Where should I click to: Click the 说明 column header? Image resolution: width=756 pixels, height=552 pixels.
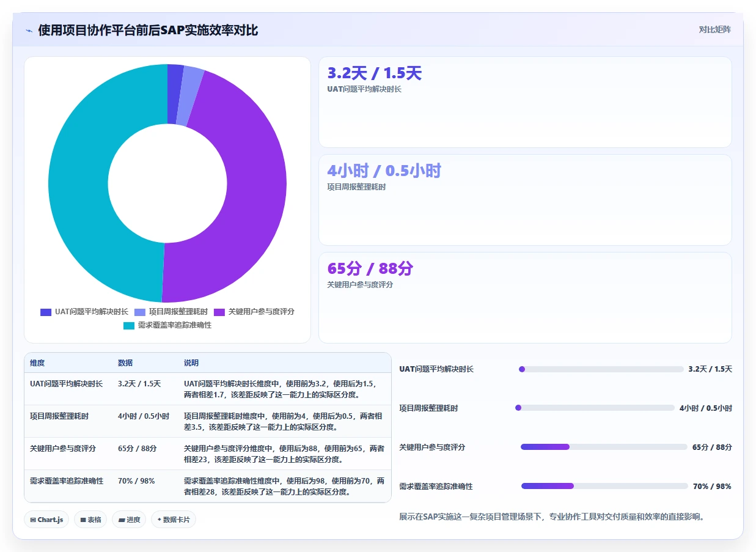pos(191,363)
